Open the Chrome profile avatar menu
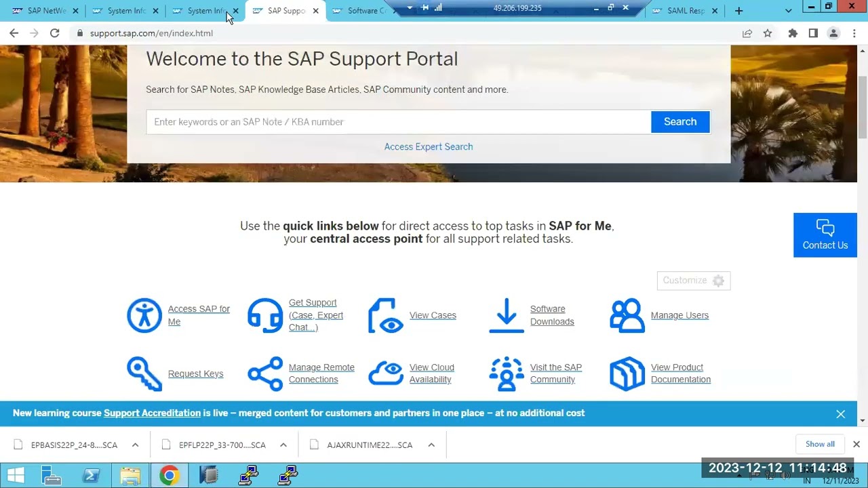The width and height of the screenshot is (868, 488). tap(833, 33)
